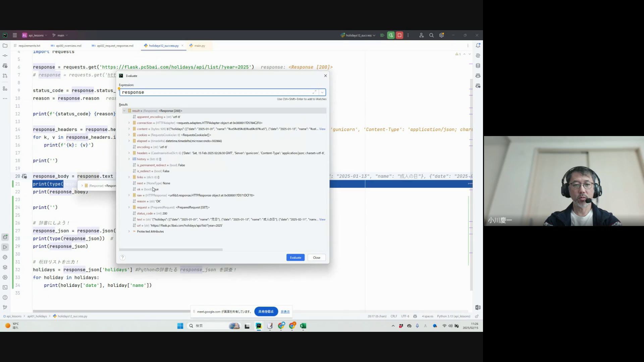Expand the headers node in result tree

pos(129,153)
